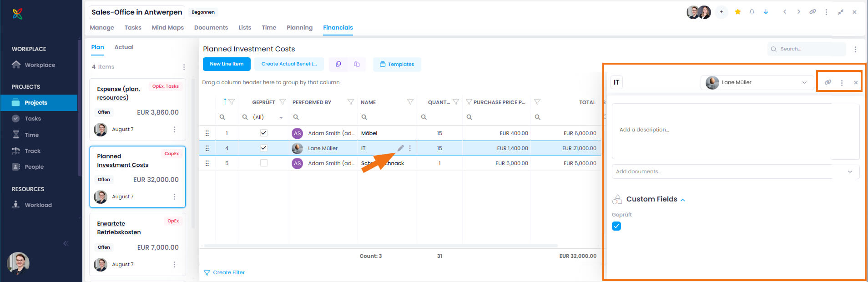The width and height of the screenshot is (868, 282).
Task: Collapse the Custom Fields section
Action: click(x=683, y=200)
